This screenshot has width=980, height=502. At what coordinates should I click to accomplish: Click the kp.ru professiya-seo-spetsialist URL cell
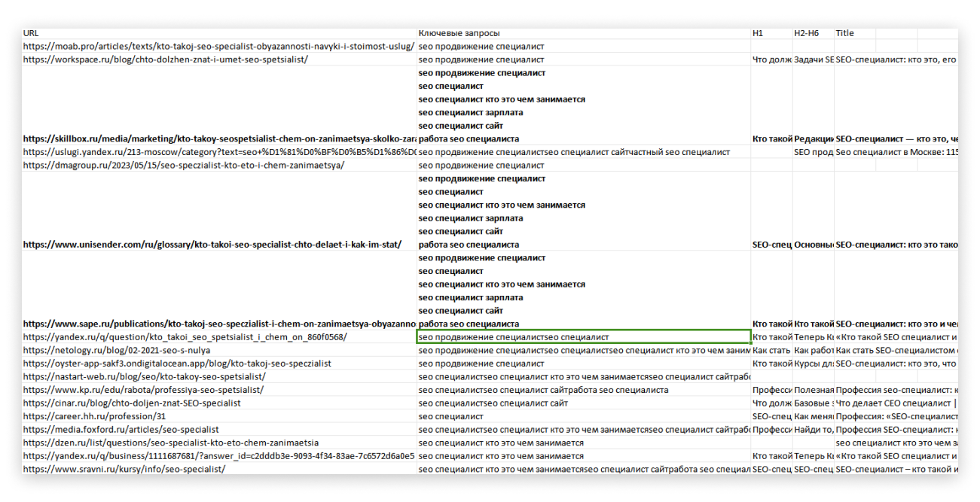click(219, 390)
